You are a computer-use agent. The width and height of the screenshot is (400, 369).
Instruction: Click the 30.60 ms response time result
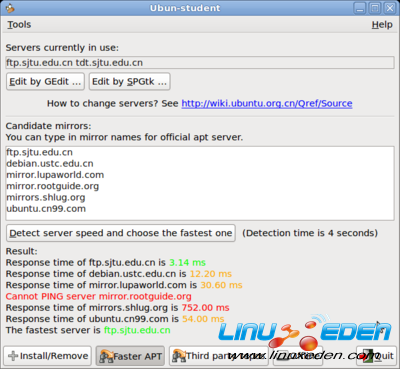[221, 285]
